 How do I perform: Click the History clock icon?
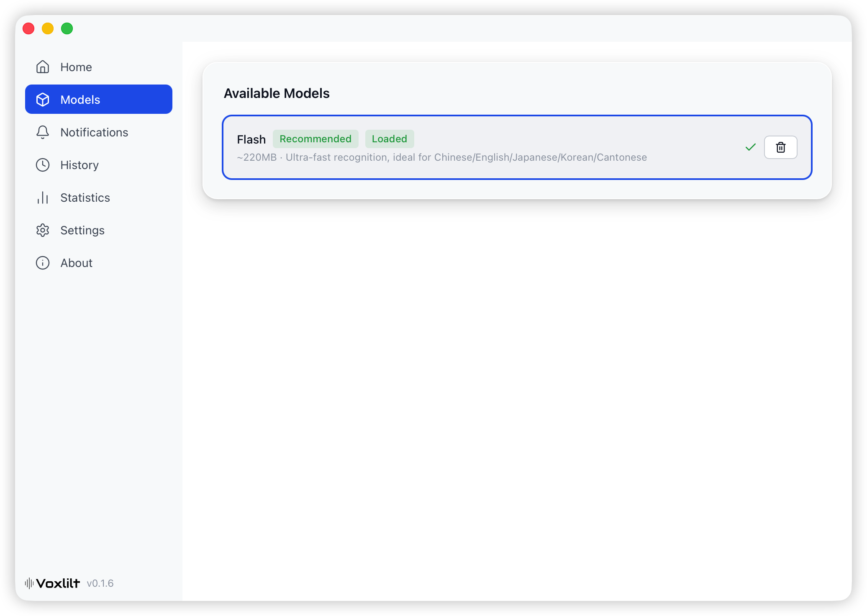click(43, 165)
